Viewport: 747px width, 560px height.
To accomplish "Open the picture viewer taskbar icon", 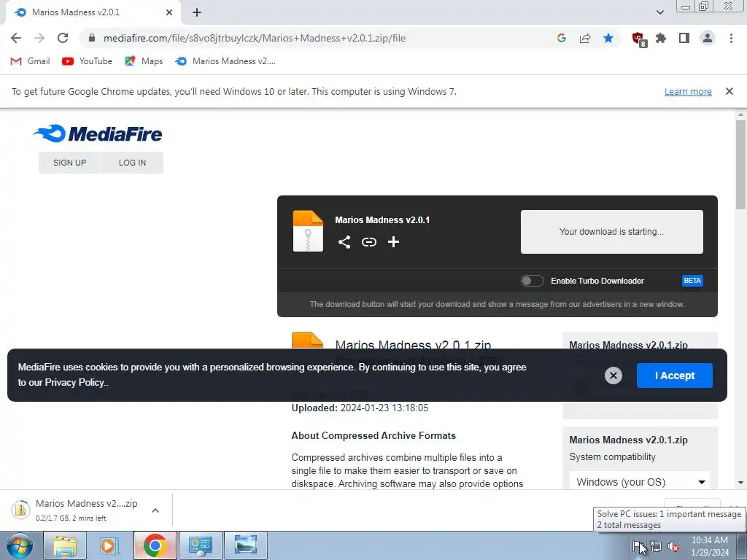I will click(245, 545).
